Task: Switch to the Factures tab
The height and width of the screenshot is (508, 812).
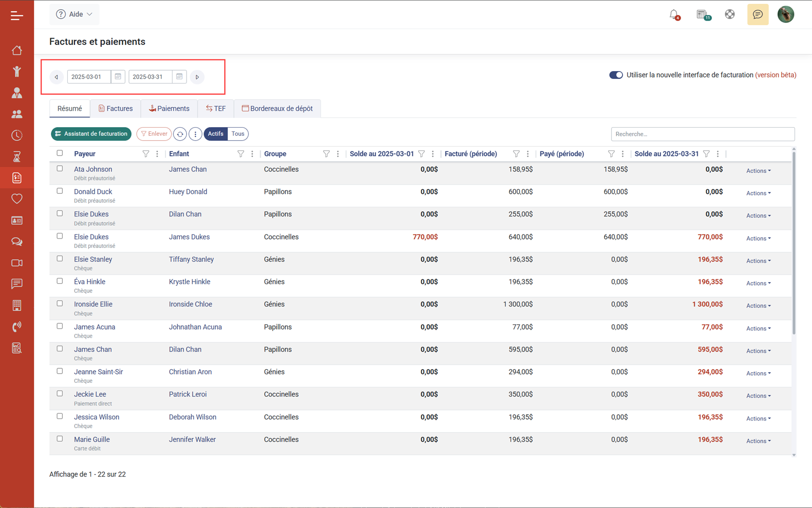Action: click(x=116, y=109)
